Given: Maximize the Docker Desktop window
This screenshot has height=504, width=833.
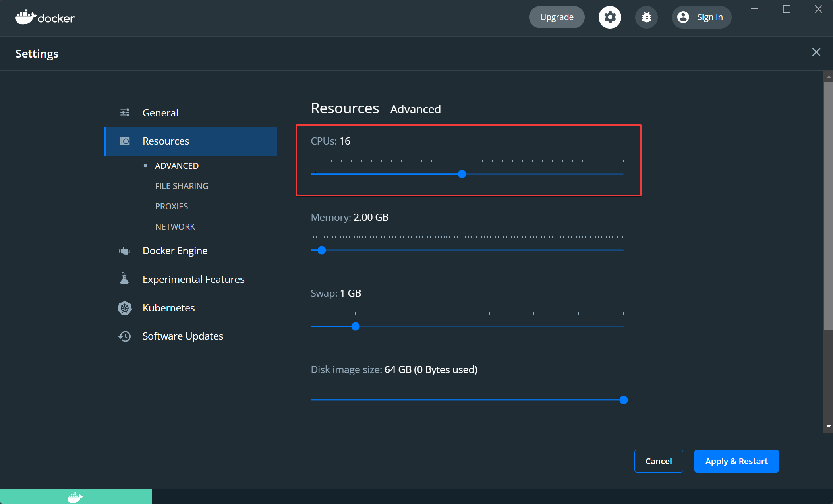Looking at the screenshot, I should 787,9.
